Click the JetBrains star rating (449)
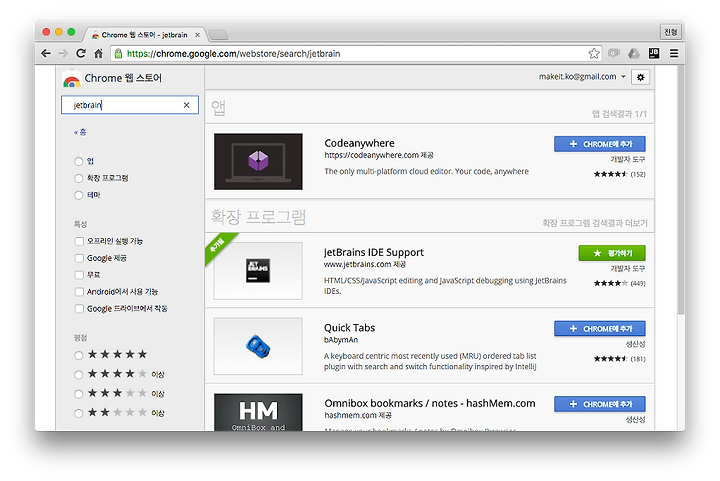The height and width of the screenshot is (481, 720). tap(619, 284)
